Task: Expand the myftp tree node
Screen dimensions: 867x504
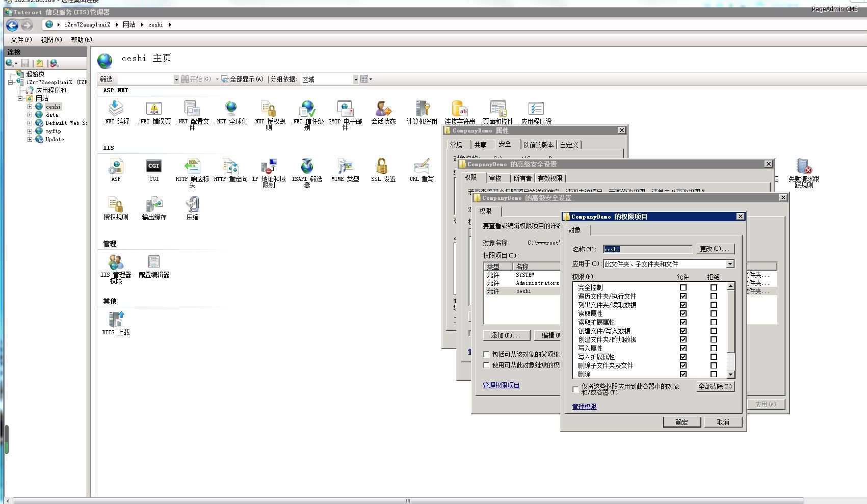Action: (30, 131)
